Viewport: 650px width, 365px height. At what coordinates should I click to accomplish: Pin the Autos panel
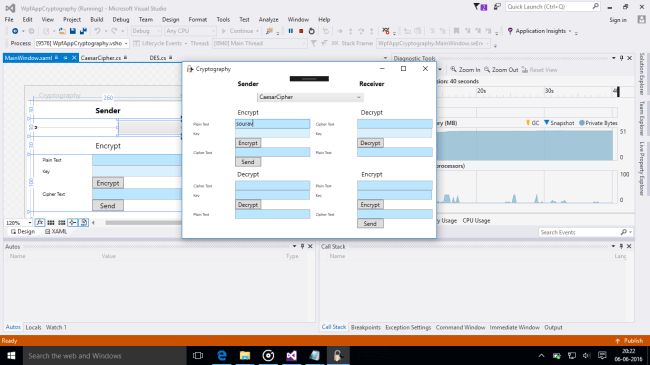click(x=303, y=246)
